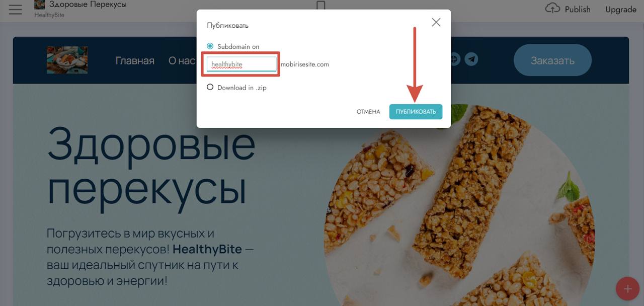
Task: Close the Публиковать dialog with X
Action: click(x=436, y=22)
